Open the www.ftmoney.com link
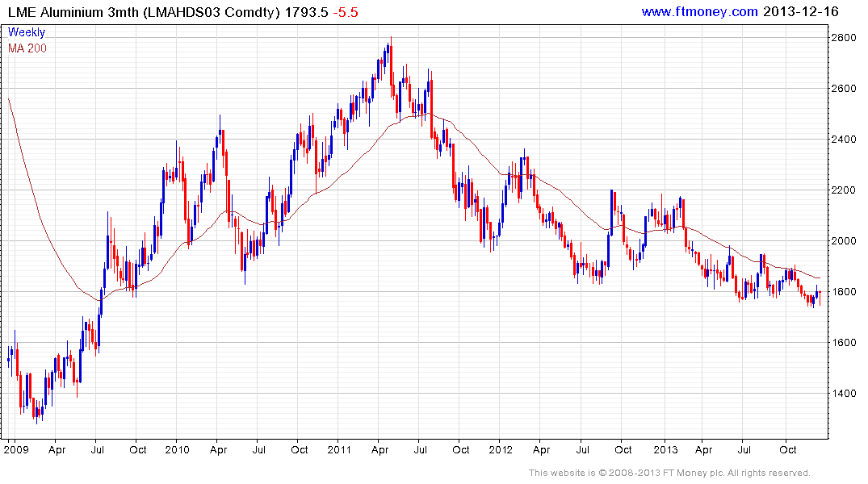The image size is (868, 484). pyautogui.click(x=699, y=11)
